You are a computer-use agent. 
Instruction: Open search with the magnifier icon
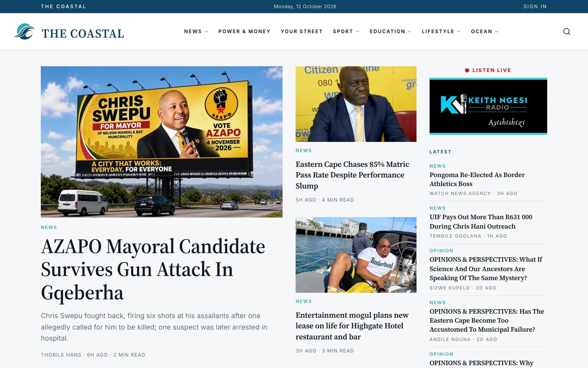567,32
